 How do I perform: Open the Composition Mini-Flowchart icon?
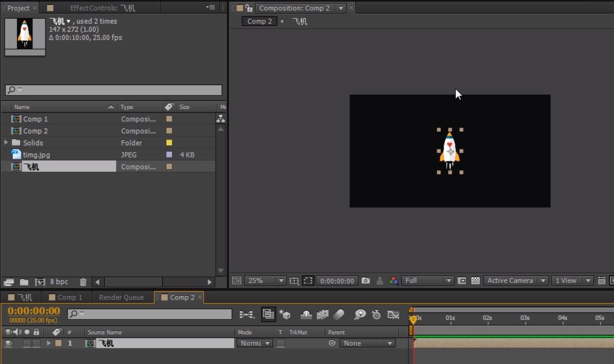point(247,314)
